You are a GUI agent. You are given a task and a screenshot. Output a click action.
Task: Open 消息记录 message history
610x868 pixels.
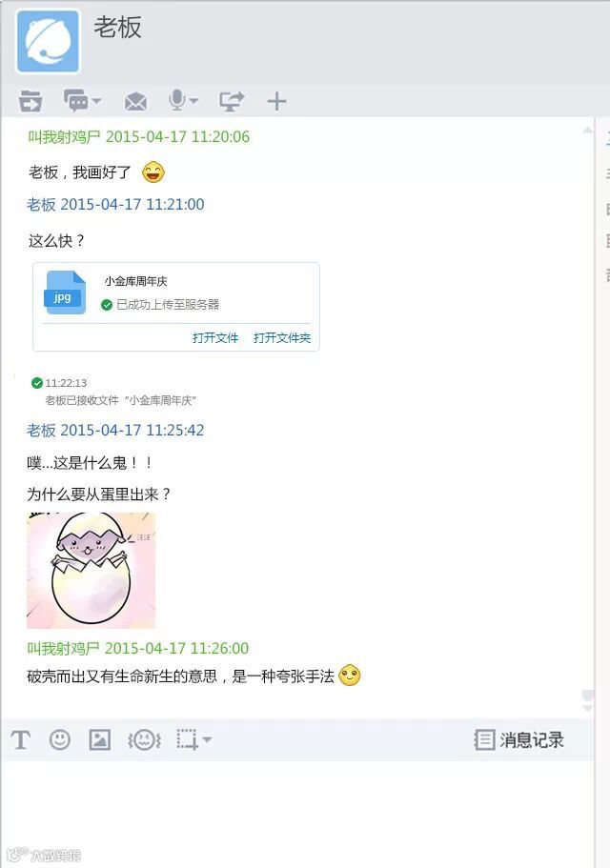pos(519,739)
